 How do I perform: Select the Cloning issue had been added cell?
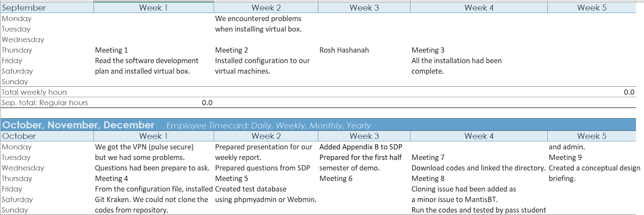[x=464, y=189]
